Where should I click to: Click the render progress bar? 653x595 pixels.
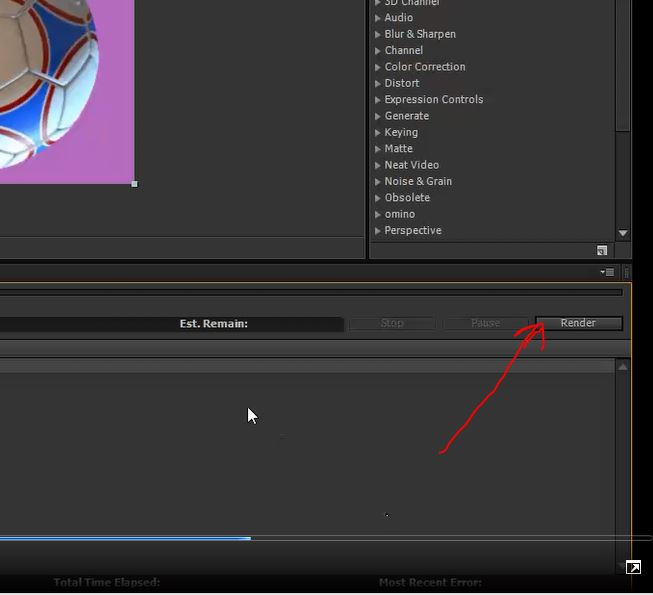tap(310, 293)
